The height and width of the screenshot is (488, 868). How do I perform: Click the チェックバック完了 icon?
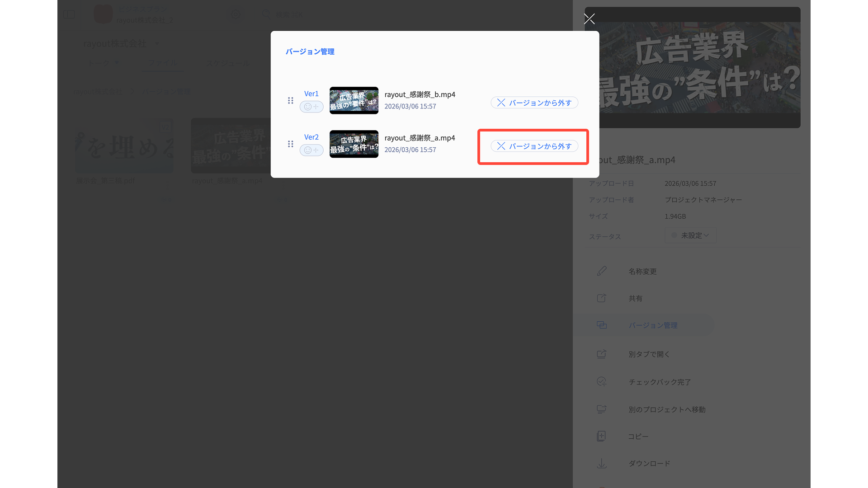(601, 382)
